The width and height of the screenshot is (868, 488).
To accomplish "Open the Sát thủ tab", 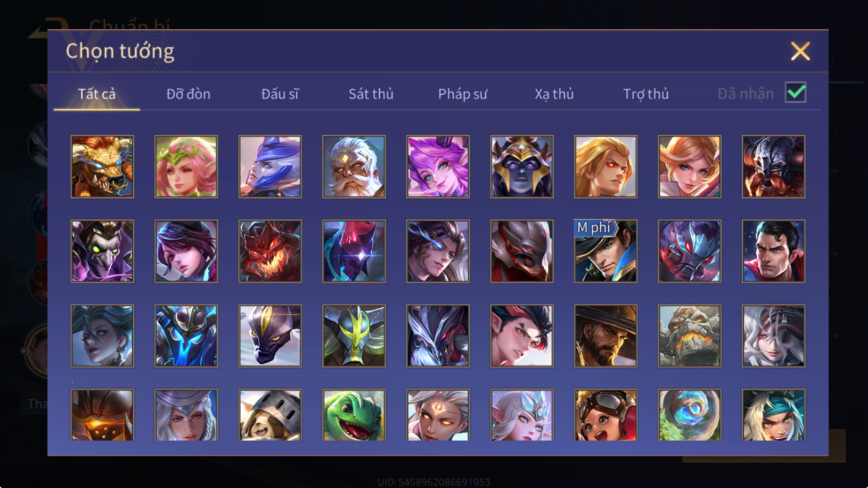I will click(x=371, y=94).
